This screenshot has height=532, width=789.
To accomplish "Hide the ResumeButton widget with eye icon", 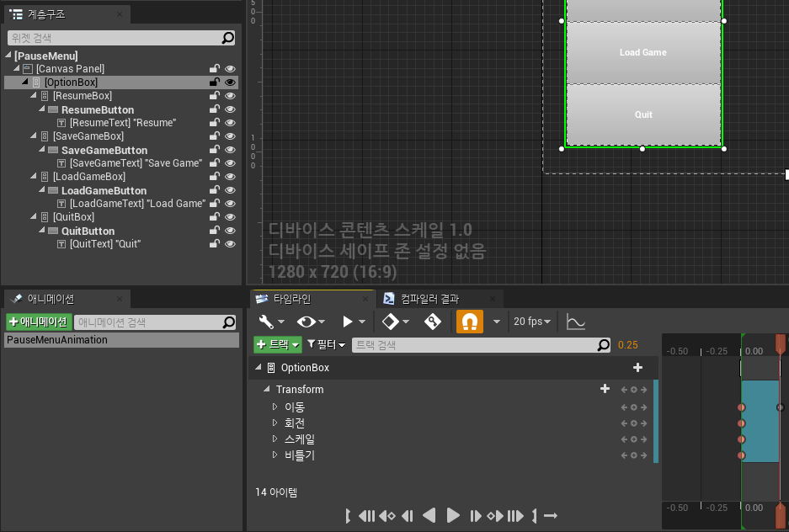I will click(230, 109).
